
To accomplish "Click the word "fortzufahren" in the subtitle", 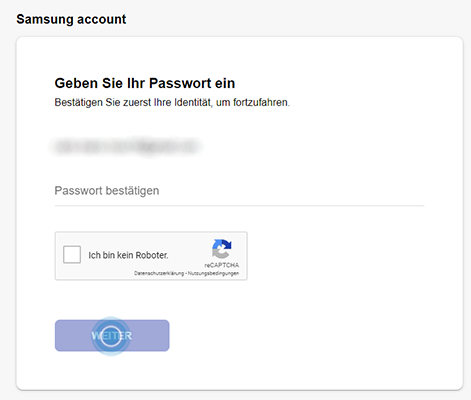I will click(261, 102).
